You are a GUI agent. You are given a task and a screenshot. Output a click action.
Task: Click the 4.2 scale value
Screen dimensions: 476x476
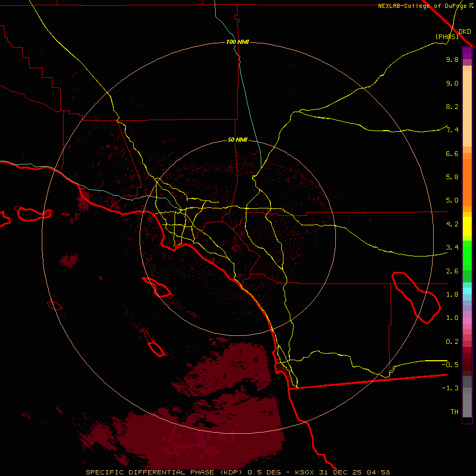452,224
